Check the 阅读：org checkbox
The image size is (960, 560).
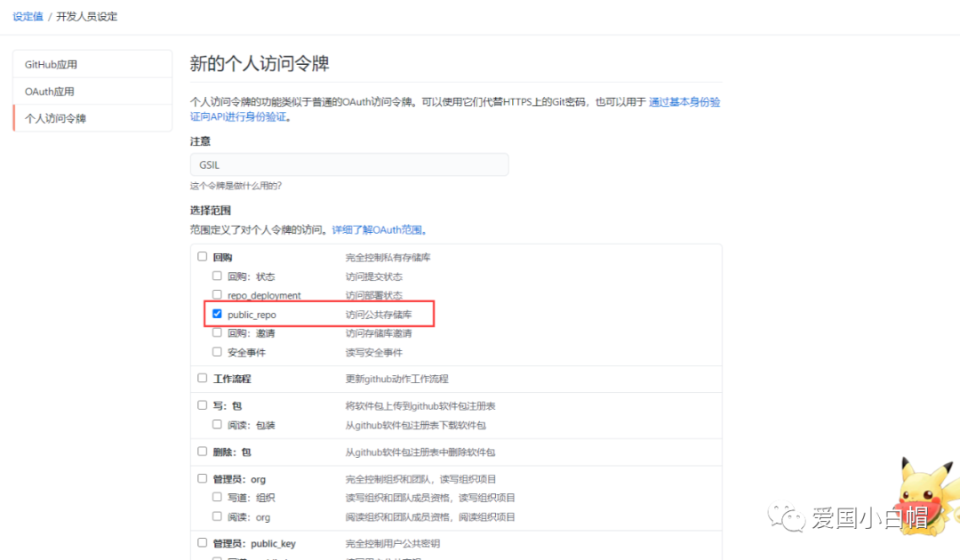pyautogui.click(x=218, y=516)
